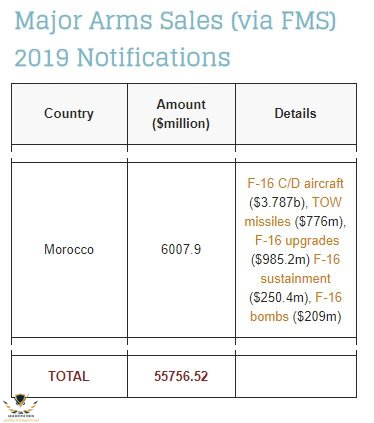Click the Amount ($million) column header
The width and height of the screenshot is (374, 423).
tap(181, 114)
